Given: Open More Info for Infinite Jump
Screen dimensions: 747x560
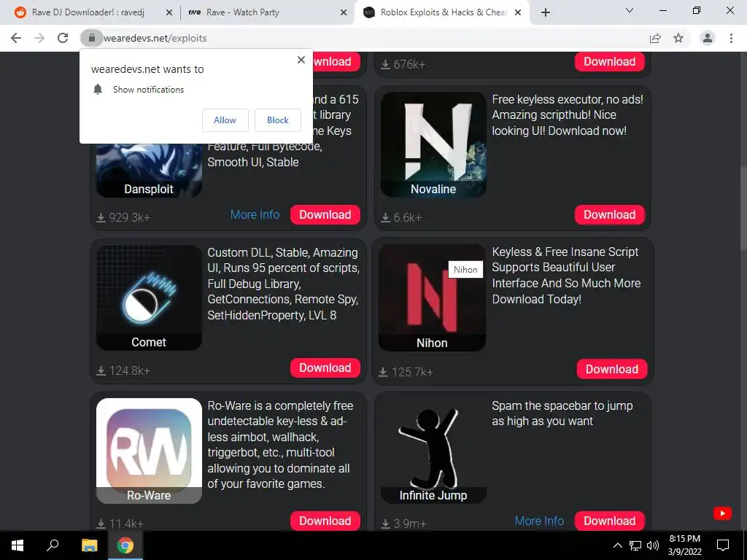Looking at the screenshot, I should tap(539, 521).
